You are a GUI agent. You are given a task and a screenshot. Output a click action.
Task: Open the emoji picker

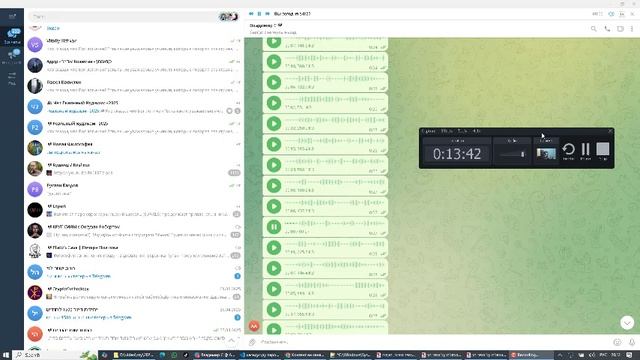[617, 342]
